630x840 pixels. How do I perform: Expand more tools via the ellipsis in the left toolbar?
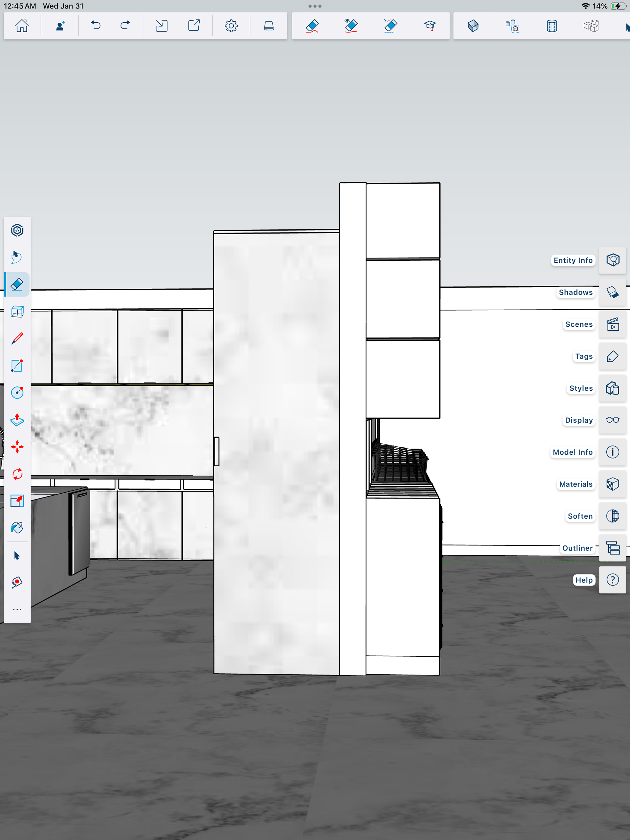17,609
